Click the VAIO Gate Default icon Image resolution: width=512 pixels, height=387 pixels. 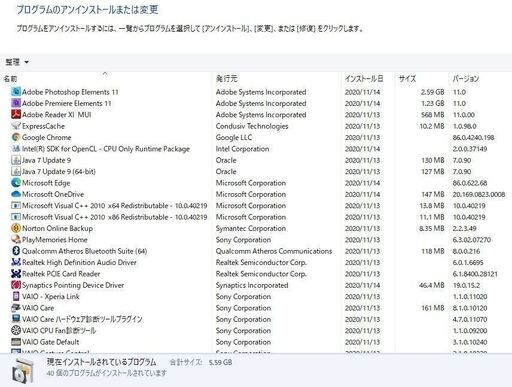(x=16, y=342)
